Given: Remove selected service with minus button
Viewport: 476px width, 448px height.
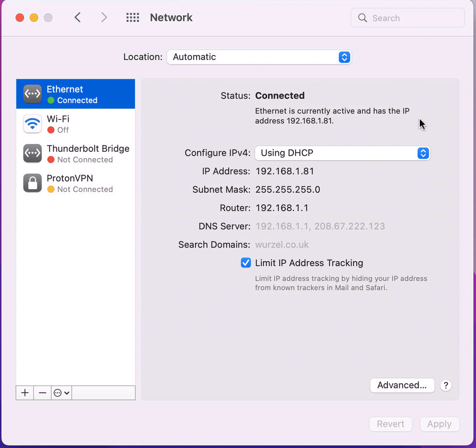Looking at the screenshot, I should click(43, 393).
